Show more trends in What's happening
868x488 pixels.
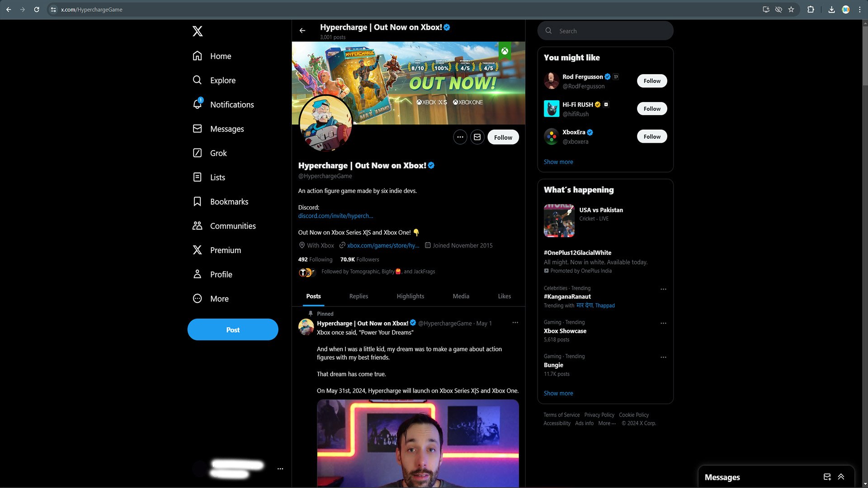558,394
